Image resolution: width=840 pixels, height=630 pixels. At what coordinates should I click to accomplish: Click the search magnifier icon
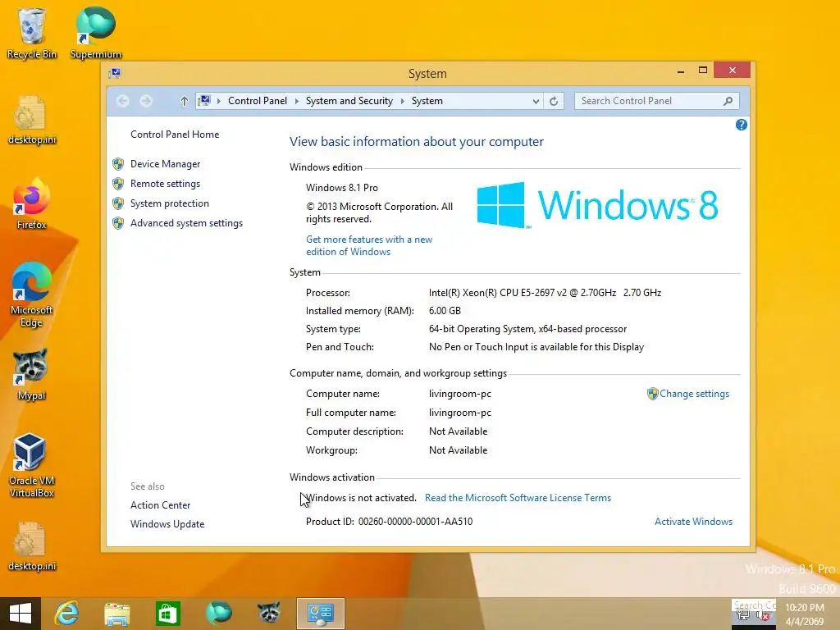click(x=728, y=101)
